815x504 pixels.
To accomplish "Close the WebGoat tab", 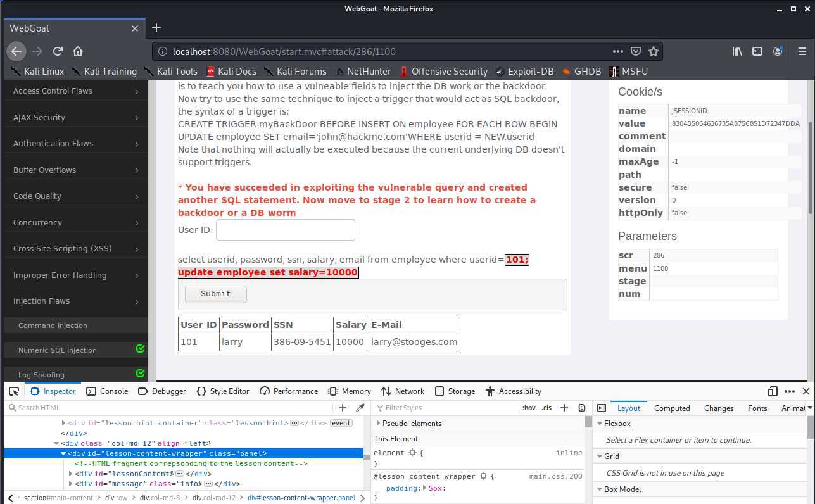I will pyautogui.click(x=135, y=28).
